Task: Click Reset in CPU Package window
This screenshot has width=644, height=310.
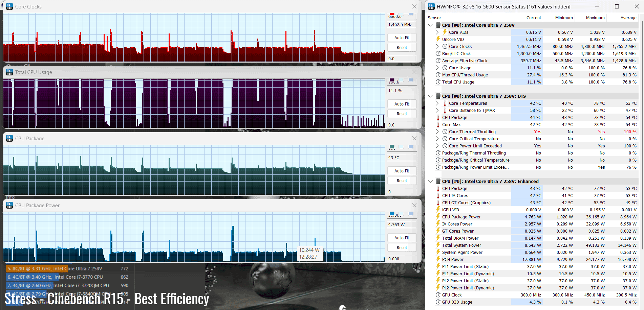Action: point(402,181)
